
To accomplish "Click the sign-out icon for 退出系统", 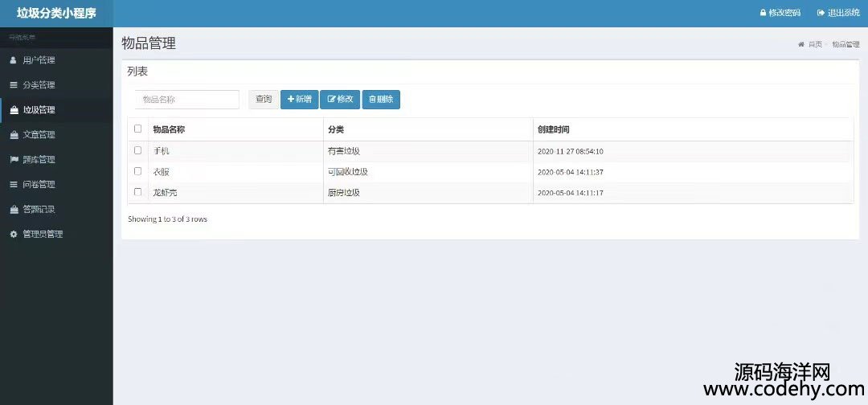I will pyautogui.click(x=821, y=13).
